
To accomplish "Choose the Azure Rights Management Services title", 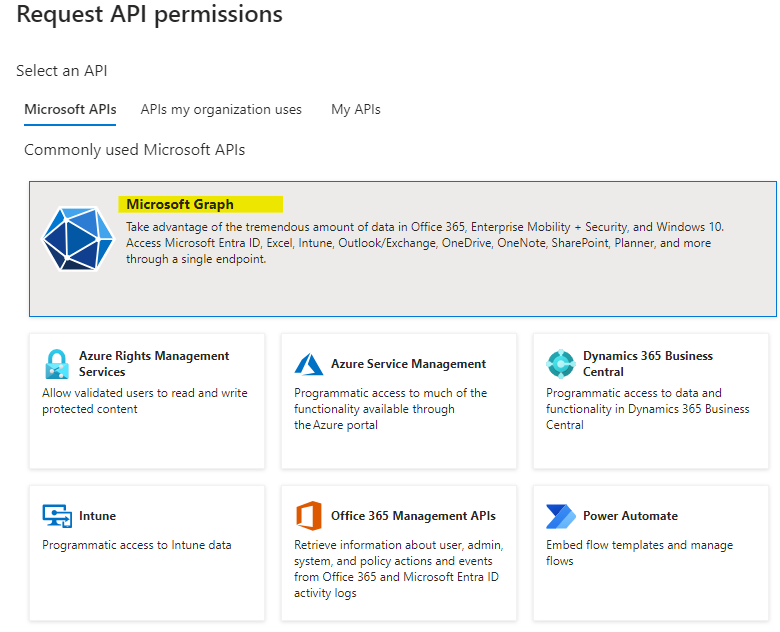I will tap(154, 364).
